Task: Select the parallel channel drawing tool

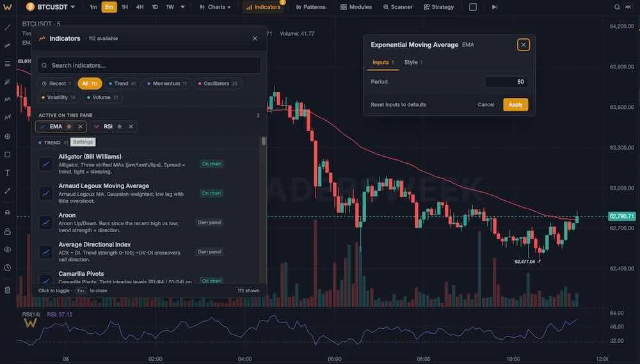Action: coord(7,45)
